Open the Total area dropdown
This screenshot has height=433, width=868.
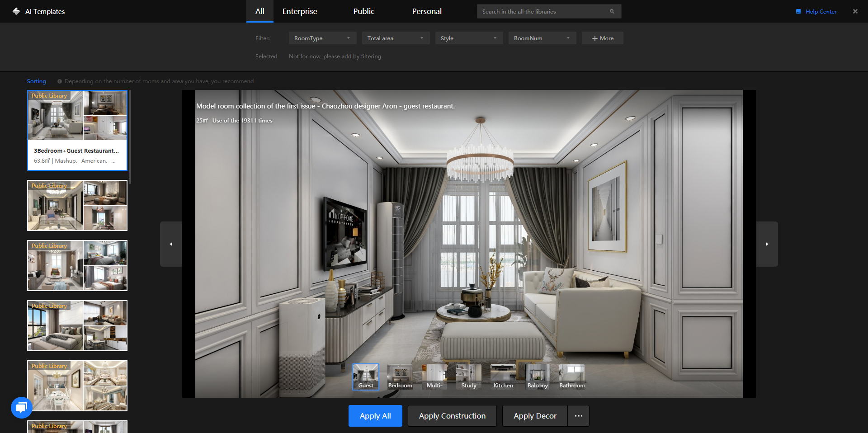395,38
